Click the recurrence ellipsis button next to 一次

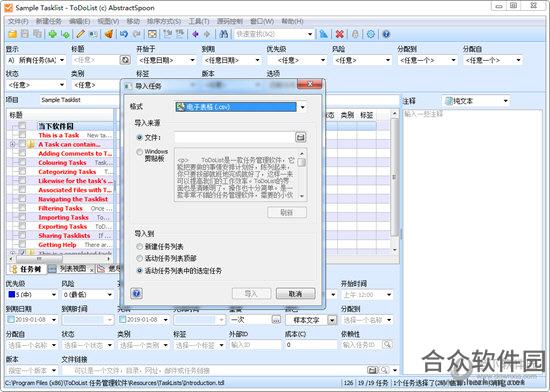pyautogui.click(x=276, y=320)
